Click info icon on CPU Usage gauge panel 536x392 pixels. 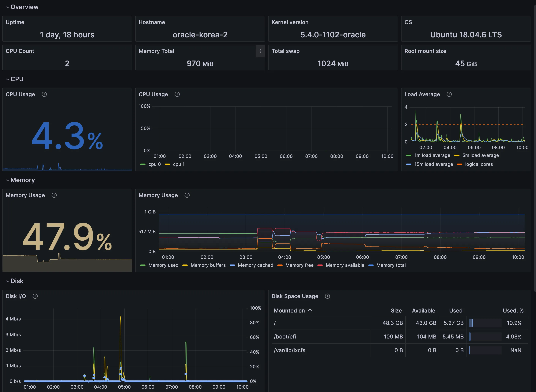(x=44, y=94)
